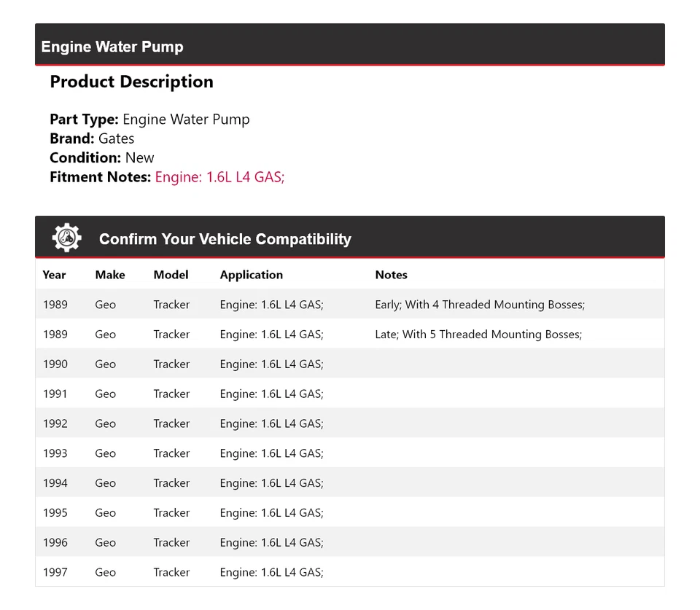Click the 1993 year cell

pos(55,453)
